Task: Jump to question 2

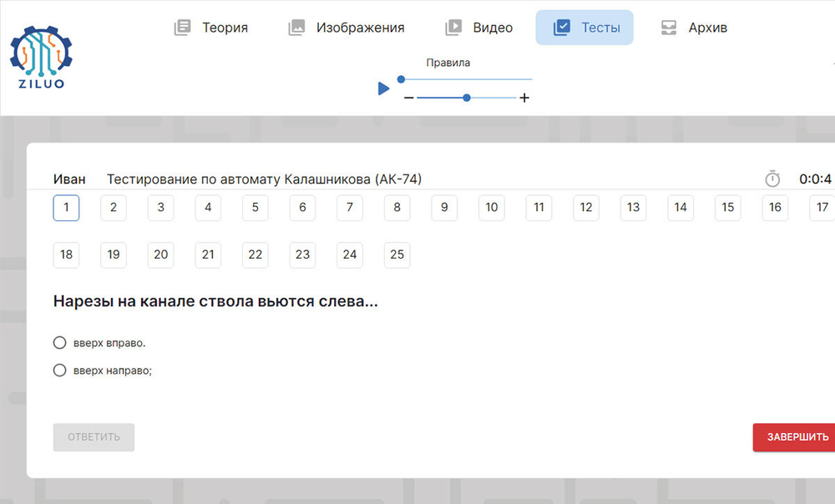Action: 114,208
